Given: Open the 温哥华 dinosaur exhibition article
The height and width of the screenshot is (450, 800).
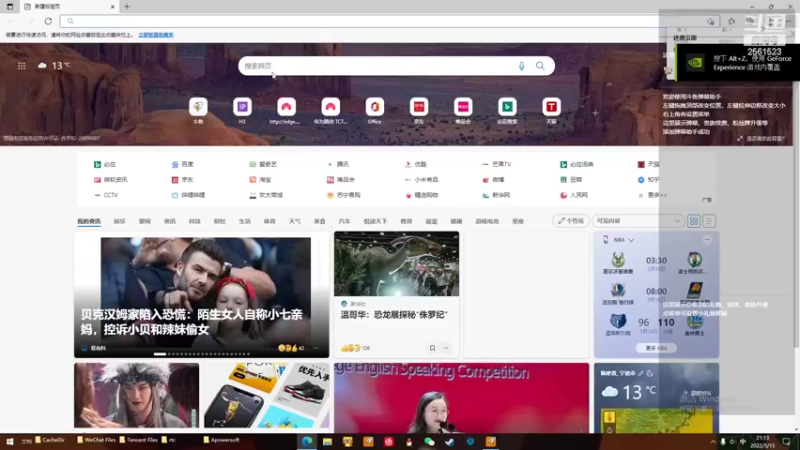Looking at the screenshot, I should point(396,293).
